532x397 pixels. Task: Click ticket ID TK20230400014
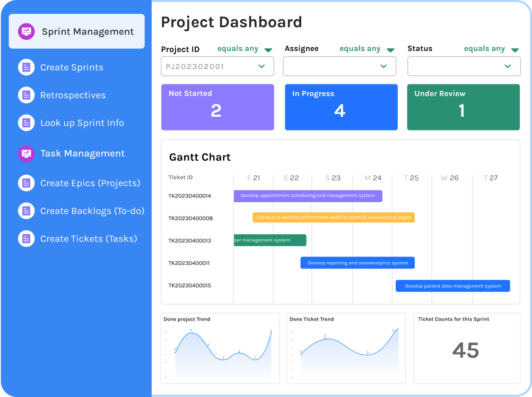[x=190, y=196]
